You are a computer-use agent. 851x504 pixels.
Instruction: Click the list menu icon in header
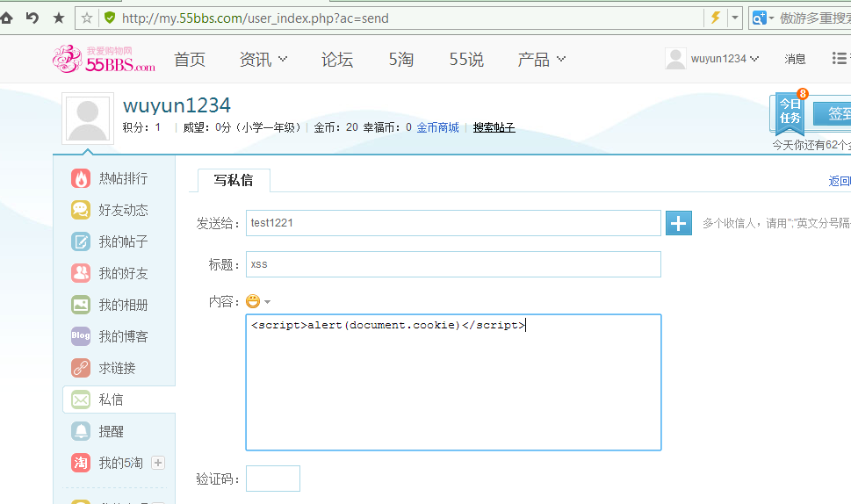(839, 58)
